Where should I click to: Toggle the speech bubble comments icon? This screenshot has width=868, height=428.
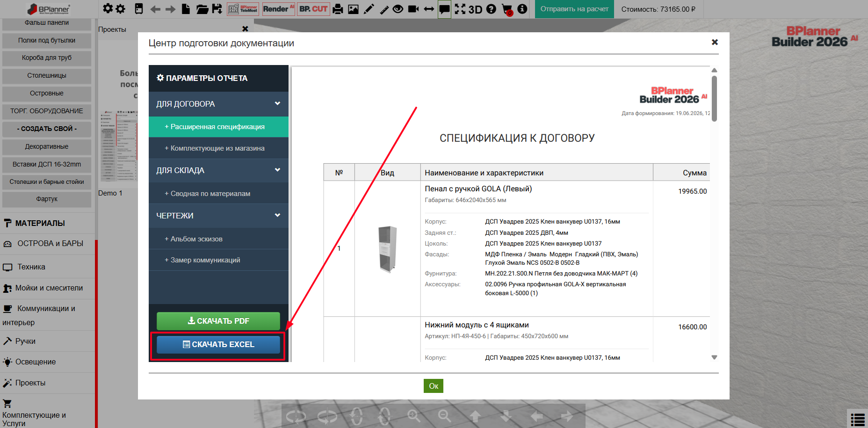tap(444, 9)
